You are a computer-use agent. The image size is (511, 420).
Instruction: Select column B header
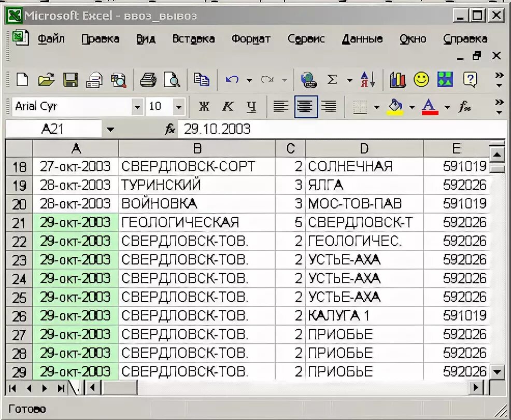click(x=197, y=149)
